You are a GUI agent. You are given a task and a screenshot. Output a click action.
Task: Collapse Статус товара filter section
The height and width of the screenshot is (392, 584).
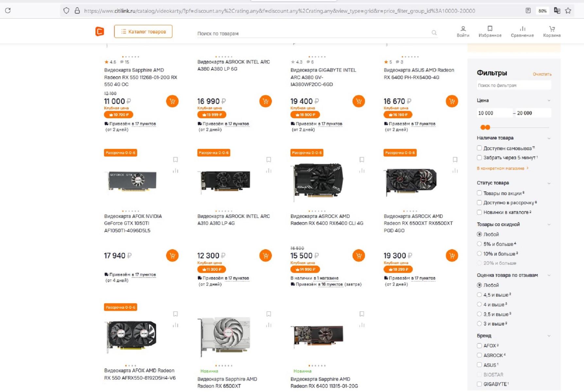[549, 183]
